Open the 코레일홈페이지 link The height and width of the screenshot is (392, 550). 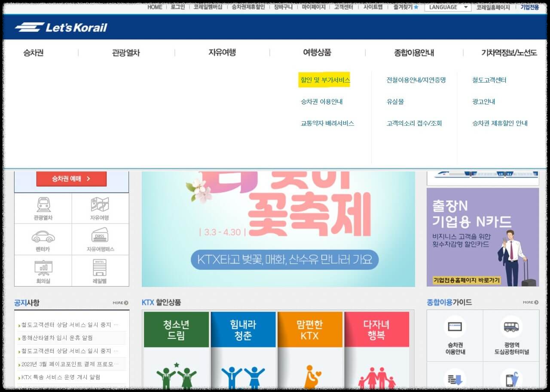click(493, 7)
